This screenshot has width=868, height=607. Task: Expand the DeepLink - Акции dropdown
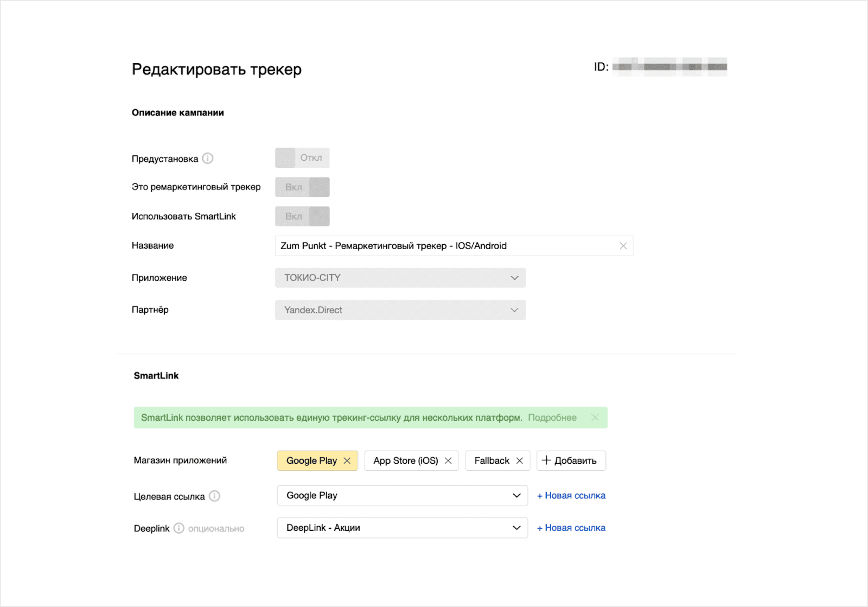click(x=402, y=528)
